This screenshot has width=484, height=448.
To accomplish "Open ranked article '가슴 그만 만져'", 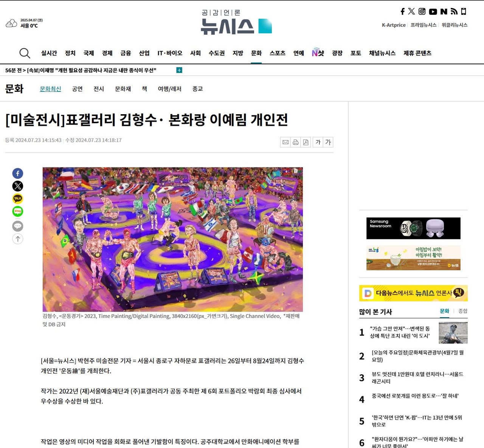I will tap(400, 332).
